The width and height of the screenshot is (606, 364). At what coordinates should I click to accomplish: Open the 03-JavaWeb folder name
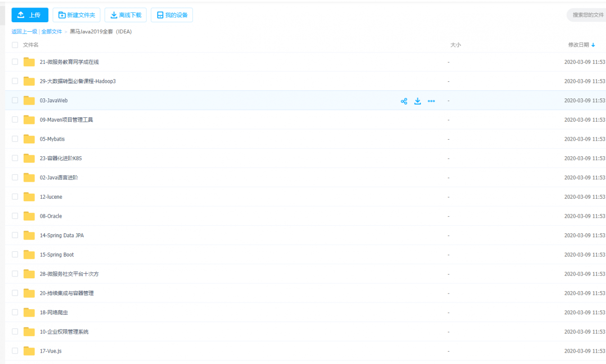pos(53,101)
